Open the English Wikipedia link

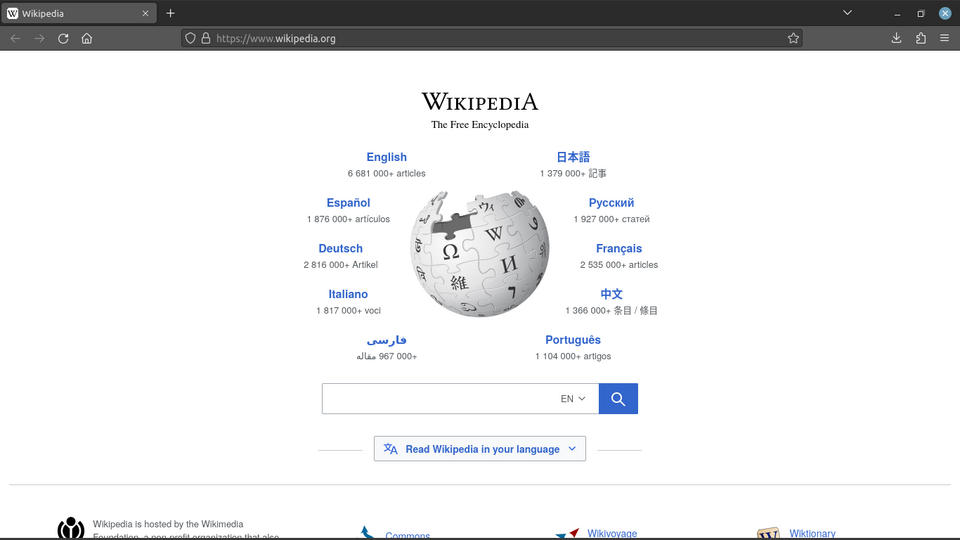click(386, 157)
